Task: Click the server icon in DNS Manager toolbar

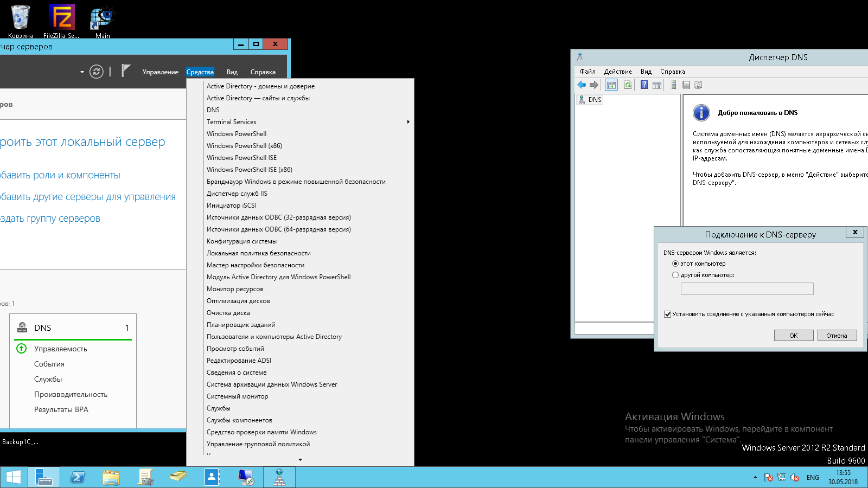Action: pos(674,85)
